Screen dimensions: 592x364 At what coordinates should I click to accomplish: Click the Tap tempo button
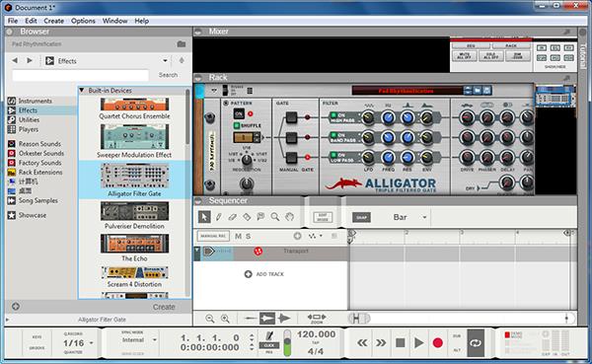pyautogui.click(x=316, y=343)
